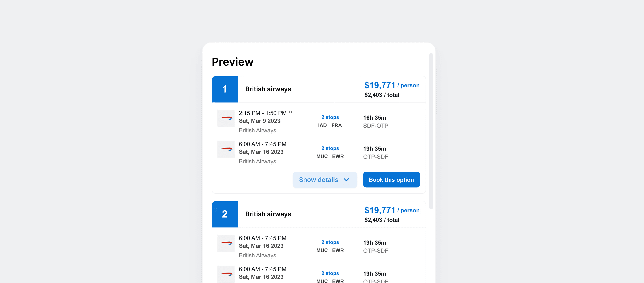Screen dimensions: 644x283
Task: Click airline logo on option 1 return flight
Action: [x=226, y=149]
